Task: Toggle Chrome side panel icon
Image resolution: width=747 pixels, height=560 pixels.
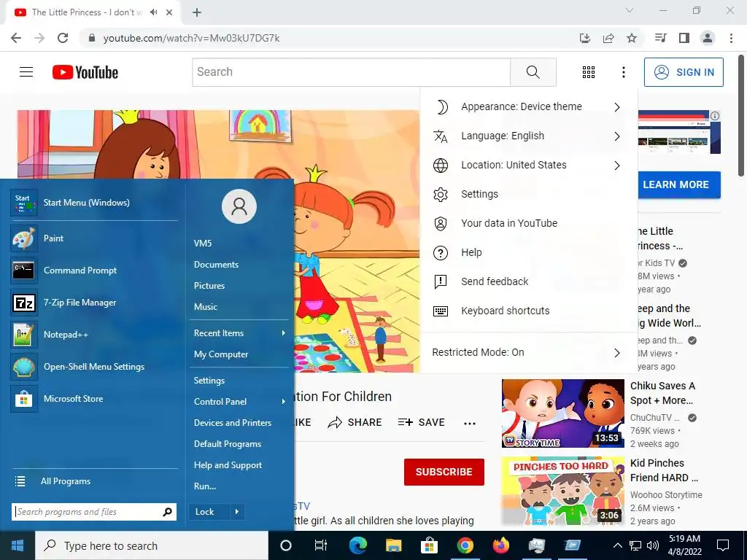Action: pyautogui.click(x=684, y=38)
